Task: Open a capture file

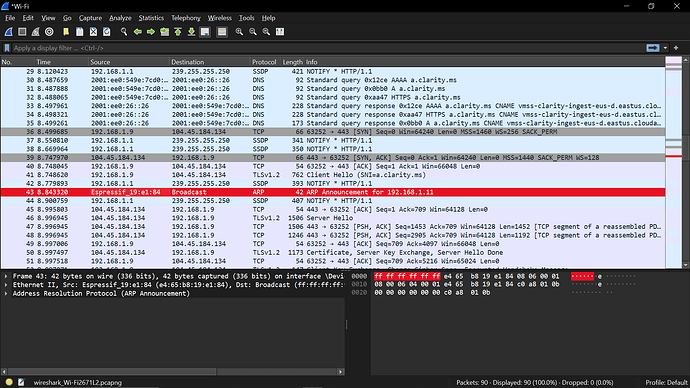Action: coord(66,32)
